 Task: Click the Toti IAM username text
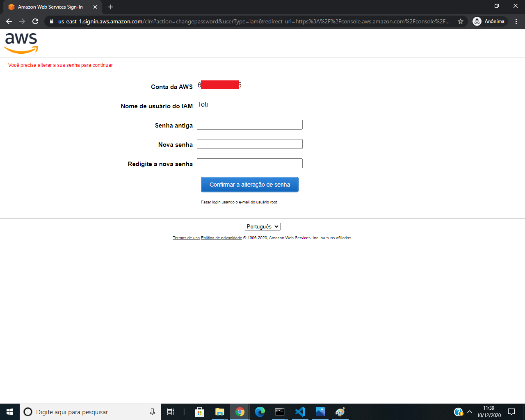click(203, 105)
